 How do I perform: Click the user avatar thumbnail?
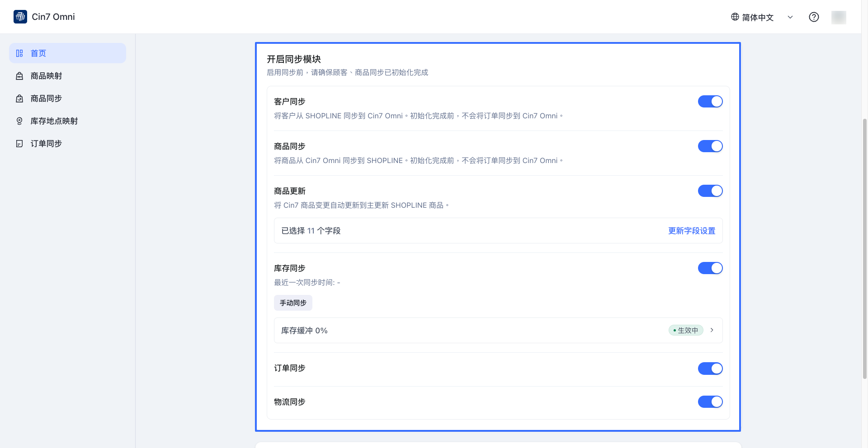(x=839, y=17)
